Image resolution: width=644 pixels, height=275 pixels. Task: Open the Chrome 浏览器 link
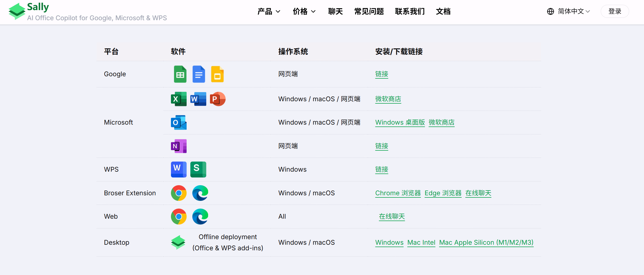tap(398, 193)
